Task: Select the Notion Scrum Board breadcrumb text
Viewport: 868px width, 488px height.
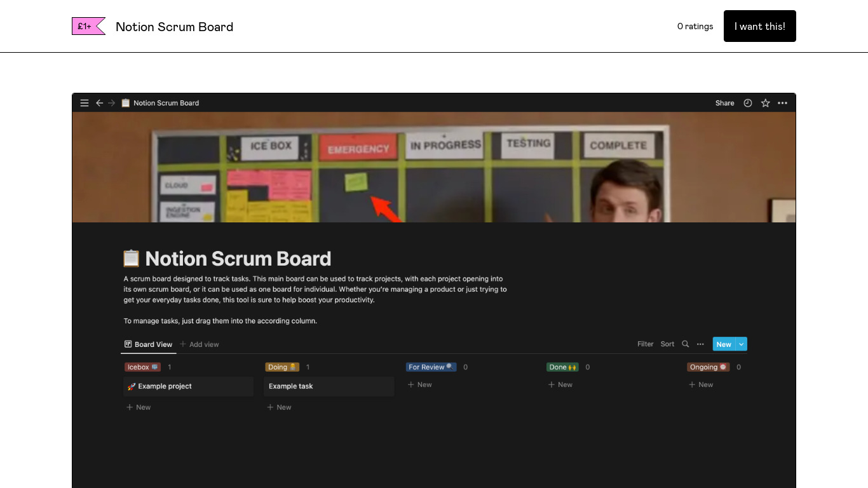Action: pos(166,103)
